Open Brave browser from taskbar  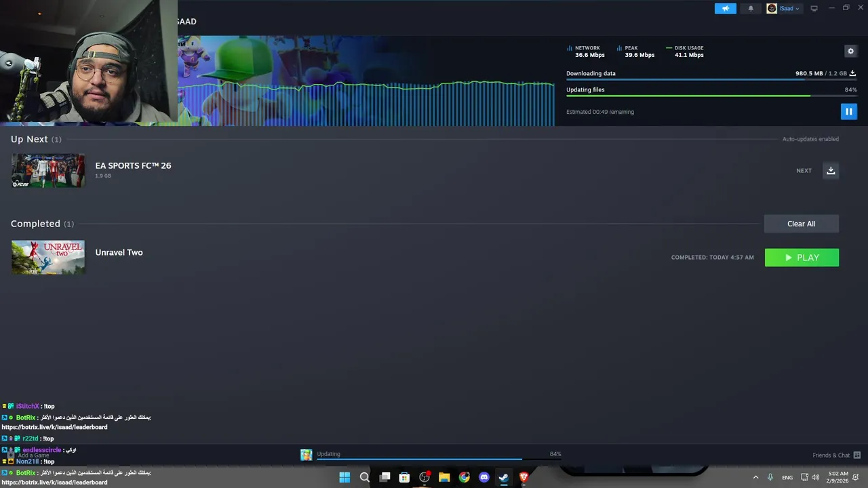(524, 477)
